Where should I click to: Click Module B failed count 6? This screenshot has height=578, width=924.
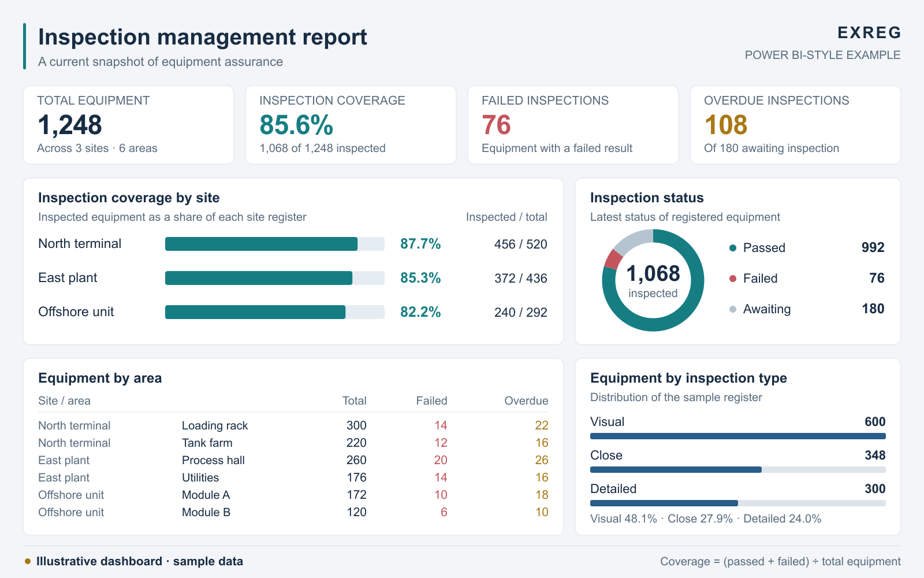(x=444, y=512)
